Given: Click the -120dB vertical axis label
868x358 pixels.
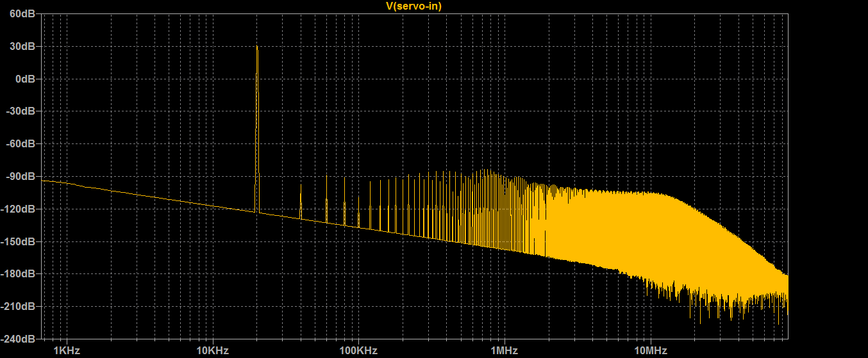Looking at the screenshot, I should [x=19, y=209].
